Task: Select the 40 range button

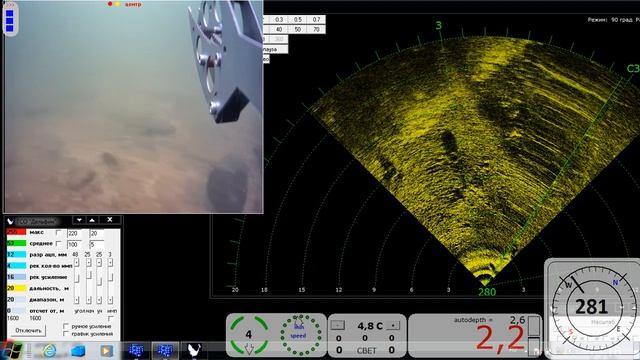Action: 279,29
